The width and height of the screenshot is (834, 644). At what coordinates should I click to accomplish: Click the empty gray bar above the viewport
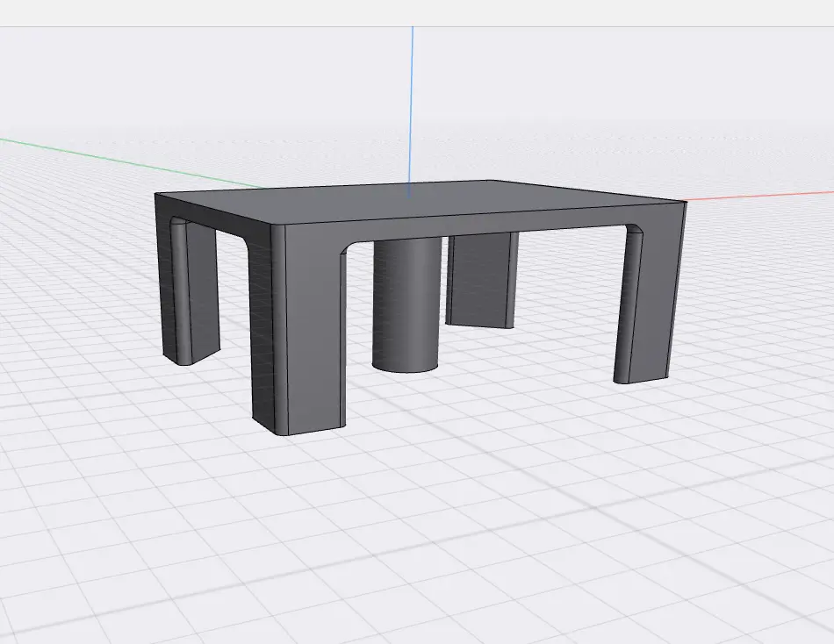click(417, 12)
